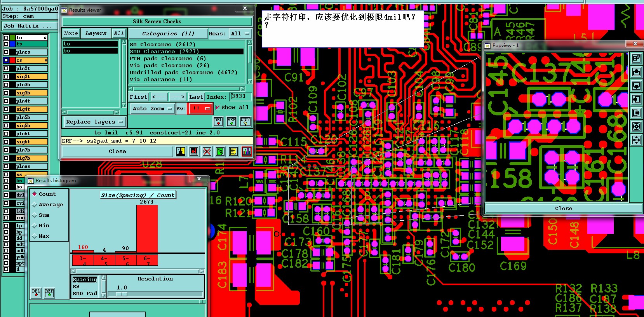Toggle visibility checkbox of layer 'plncs'
The height and width of the screenshot is (317, 644).
pyautogui.click(x=6, y=52)
